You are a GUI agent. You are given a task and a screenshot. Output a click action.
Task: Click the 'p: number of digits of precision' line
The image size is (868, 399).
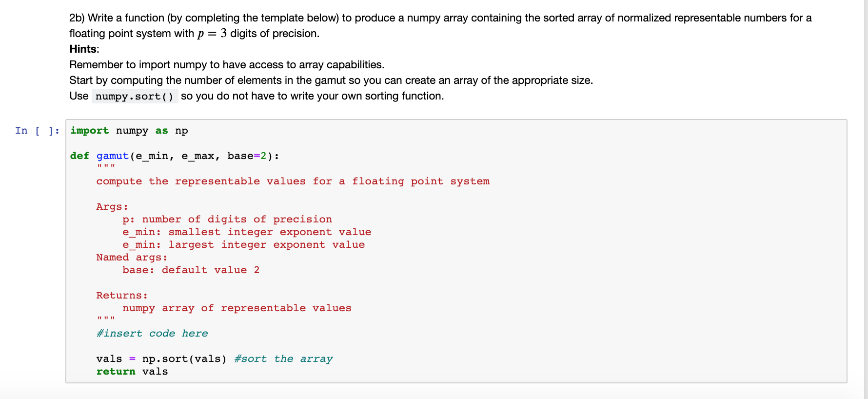(227, 219)
